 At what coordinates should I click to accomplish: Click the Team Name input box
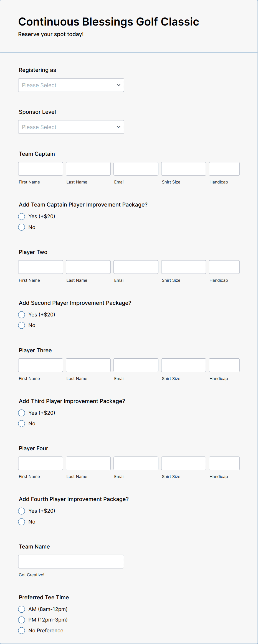coord(71,561)
